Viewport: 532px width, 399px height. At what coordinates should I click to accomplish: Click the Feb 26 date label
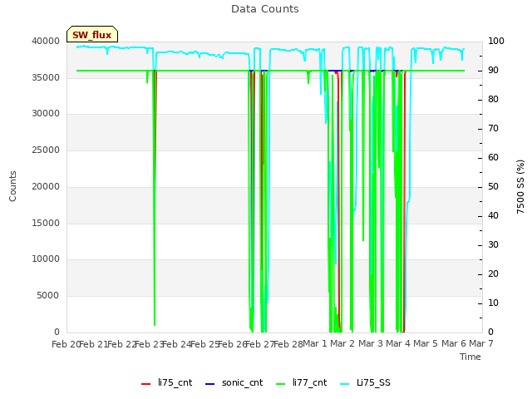click(x=233, y=344)
